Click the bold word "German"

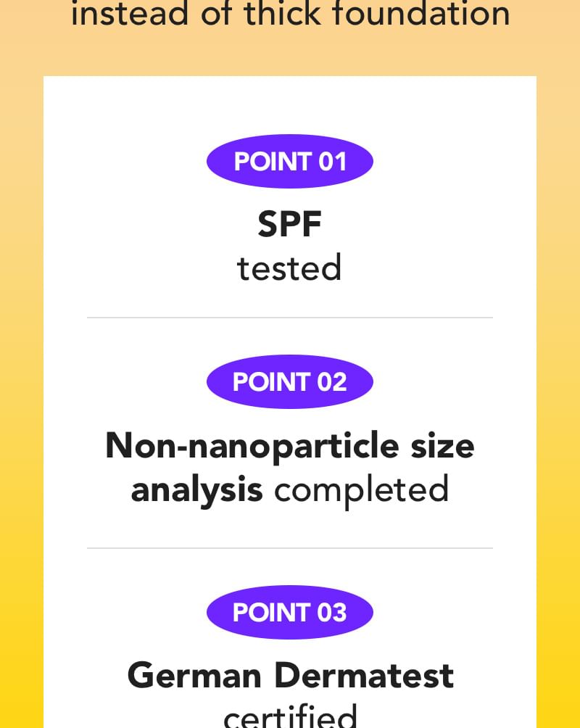[x=194, y=676]
